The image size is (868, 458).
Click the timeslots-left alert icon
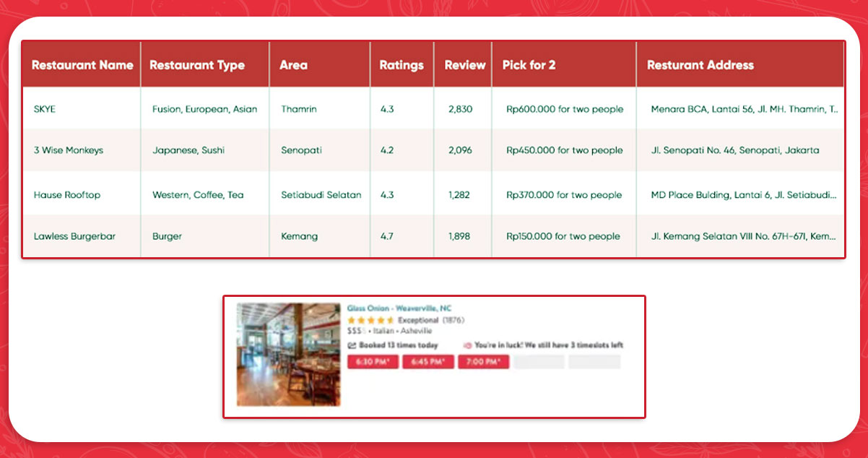[467, 345]
